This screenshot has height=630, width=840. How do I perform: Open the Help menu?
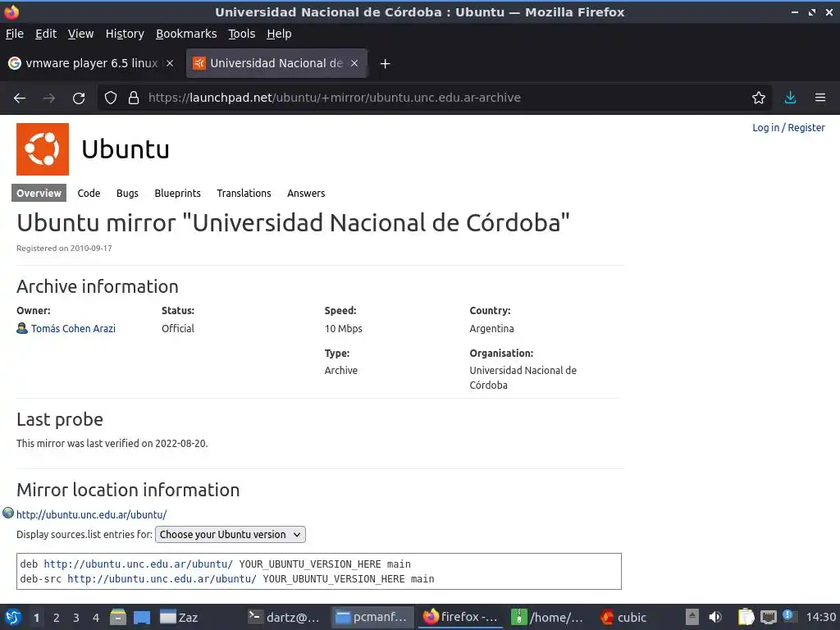(279, 34)
